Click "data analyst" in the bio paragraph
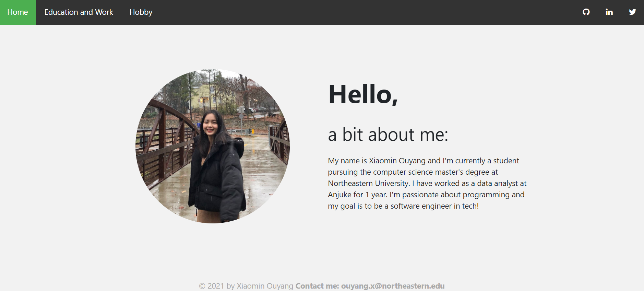 pos(497,183)
